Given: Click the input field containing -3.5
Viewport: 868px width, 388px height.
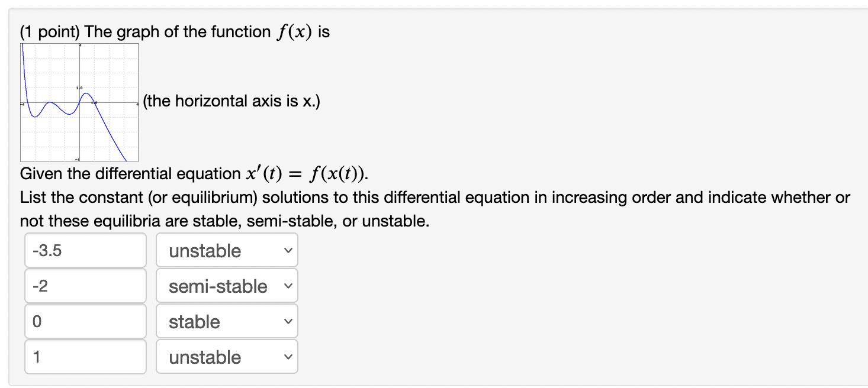Looking at the screenshot, I should click(85, 250).
